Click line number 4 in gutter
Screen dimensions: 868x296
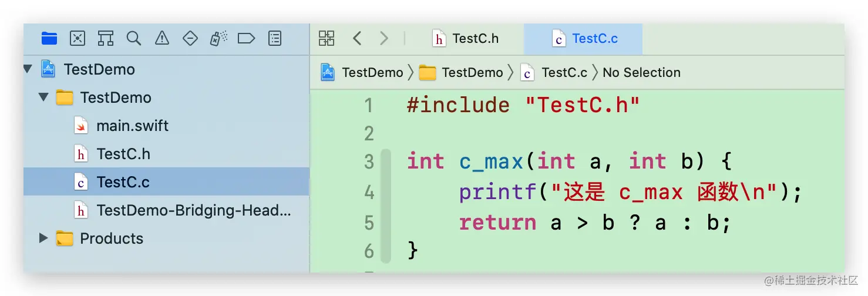(369, 192)
